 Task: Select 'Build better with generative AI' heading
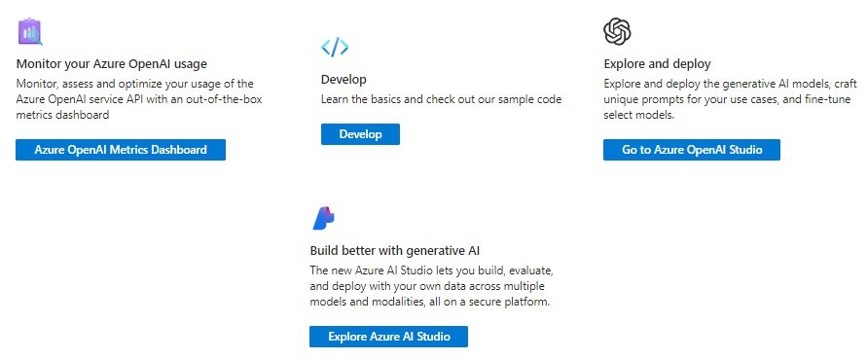pos(395,250)
